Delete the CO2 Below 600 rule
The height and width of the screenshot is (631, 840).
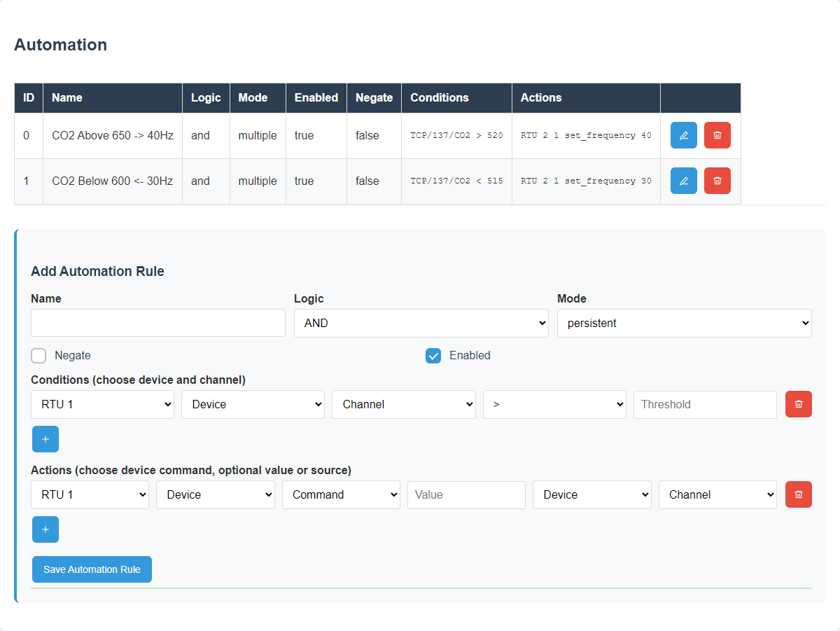click(x=717, y=181)
